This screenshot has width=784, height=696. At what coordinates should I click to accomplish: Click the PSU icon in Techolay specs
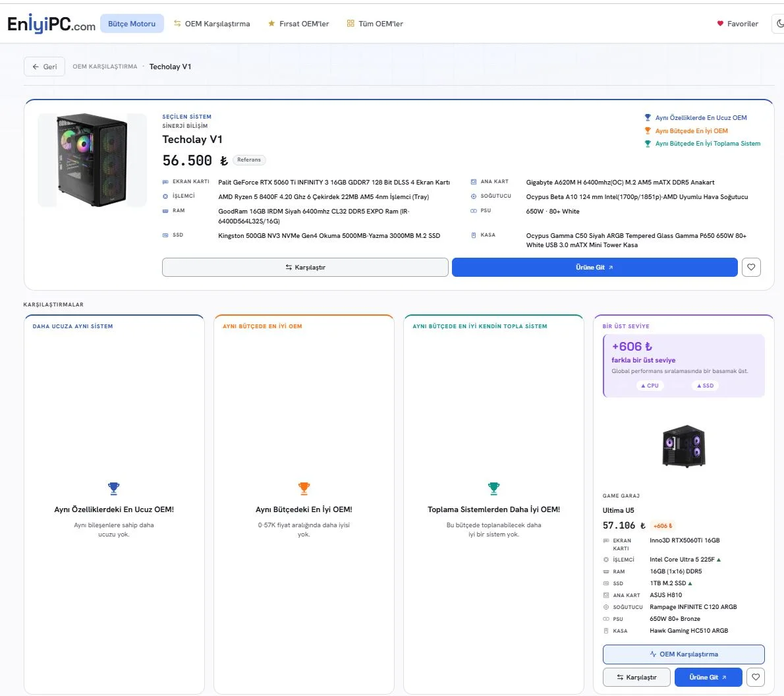[474, 211]
